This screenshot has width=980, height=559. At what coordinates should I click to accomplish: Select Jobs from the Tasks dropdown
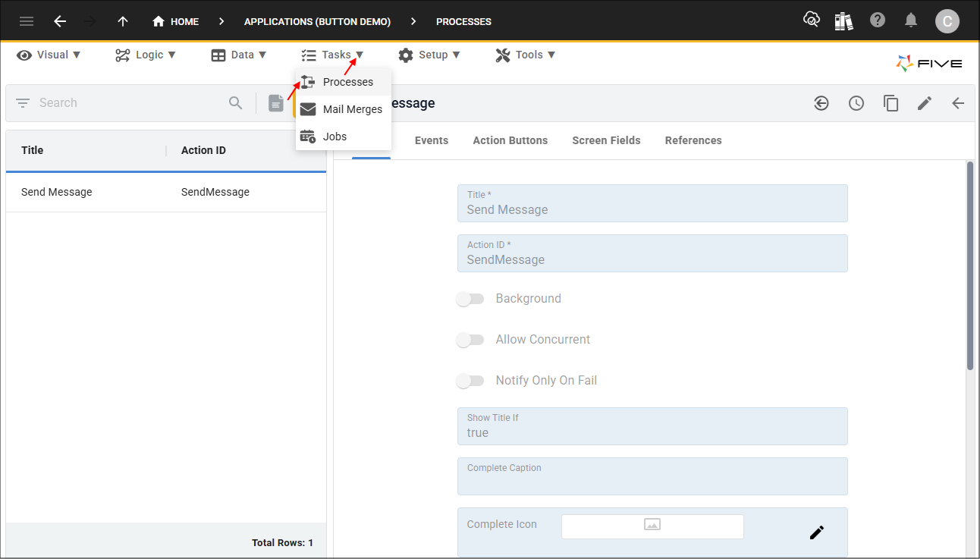click(x=344, y=137)
